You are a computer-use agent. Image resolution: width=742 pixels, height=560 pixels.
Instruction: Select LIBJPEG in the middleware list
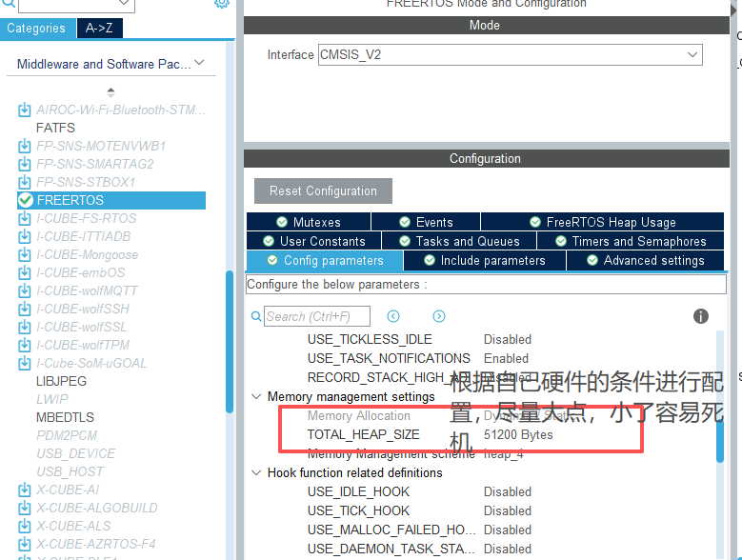click(62, 381)
